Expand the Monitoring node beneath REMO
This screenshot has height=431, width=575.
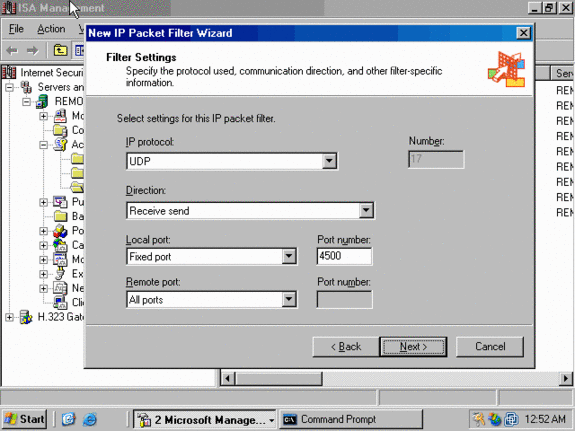point(43,116)
